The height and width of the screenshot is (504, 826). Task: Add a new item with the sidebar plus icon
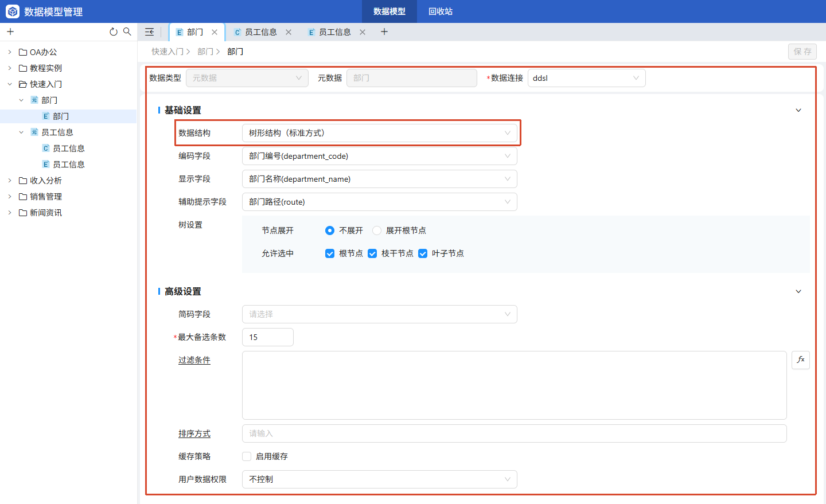(10, 32)
